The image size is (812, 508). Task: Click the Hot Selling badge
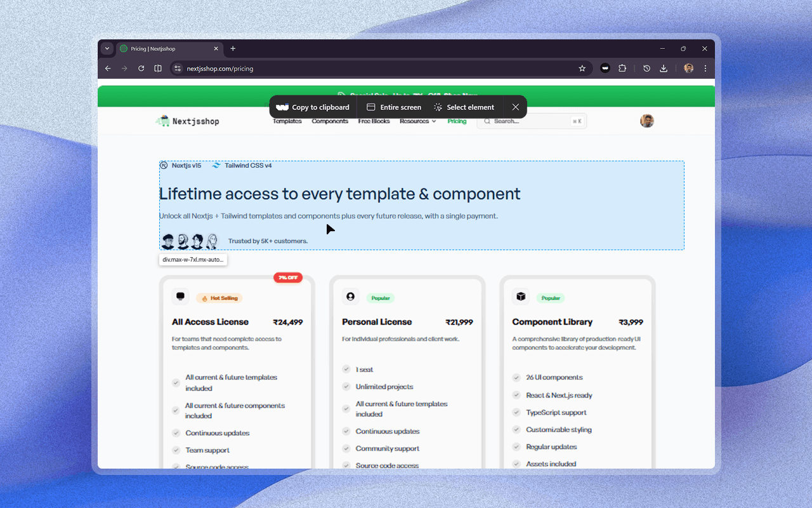(219, 298)
